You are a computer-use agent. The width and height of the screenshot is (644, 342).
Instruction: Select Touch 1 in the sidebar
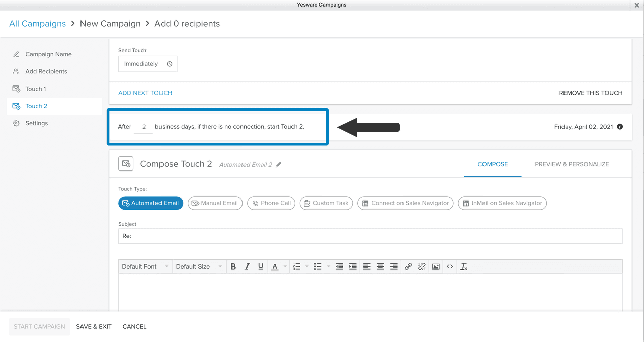click(36, 89)
